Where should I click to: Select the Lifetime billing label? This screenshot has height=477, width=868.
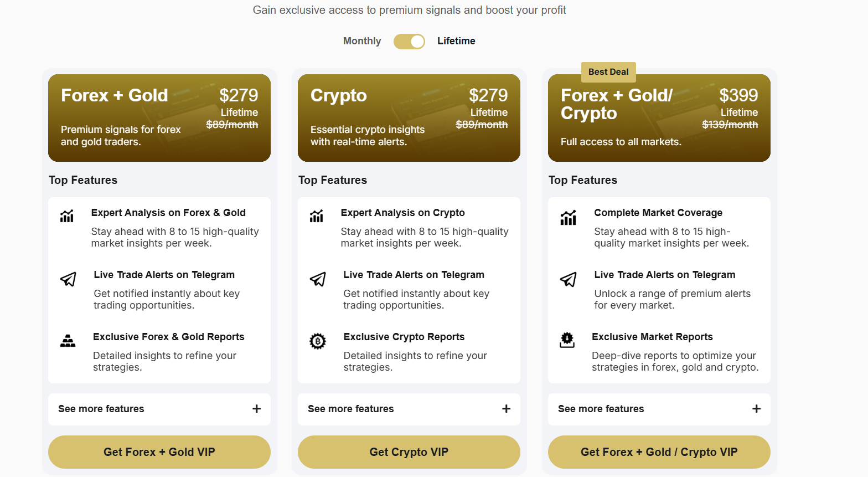456,41
